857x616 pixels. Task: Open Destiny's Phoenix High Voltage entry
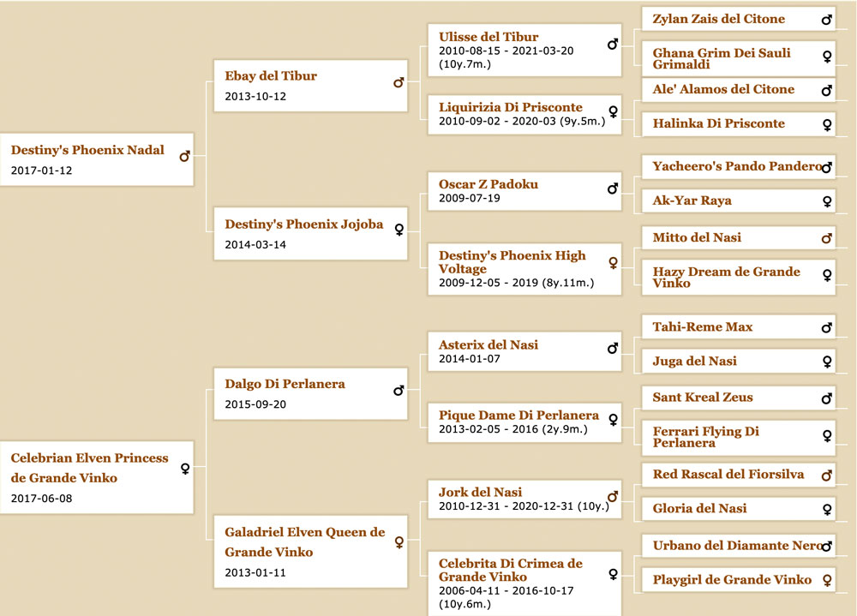point(512,262)
